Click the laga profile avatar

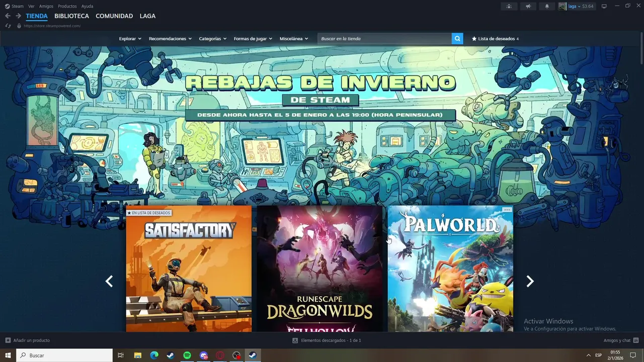(x=562, y=6)
